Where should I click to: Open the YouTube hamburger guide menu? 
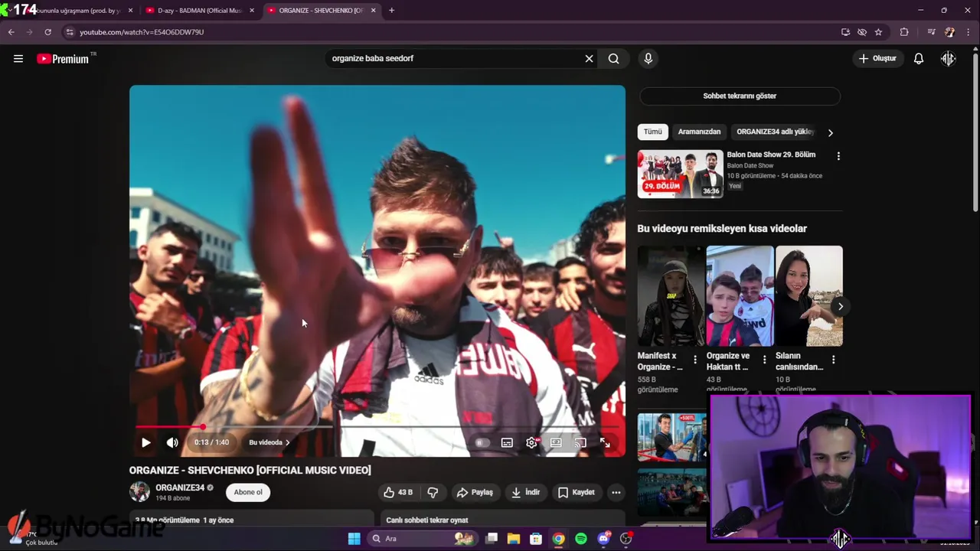(18, 59)
